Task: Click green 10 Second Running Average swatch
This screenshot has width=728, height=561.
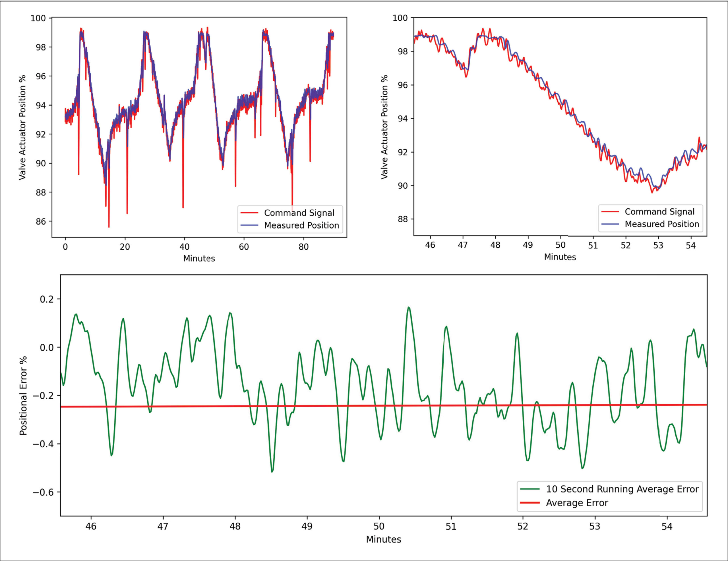Action: click(530, 489)
